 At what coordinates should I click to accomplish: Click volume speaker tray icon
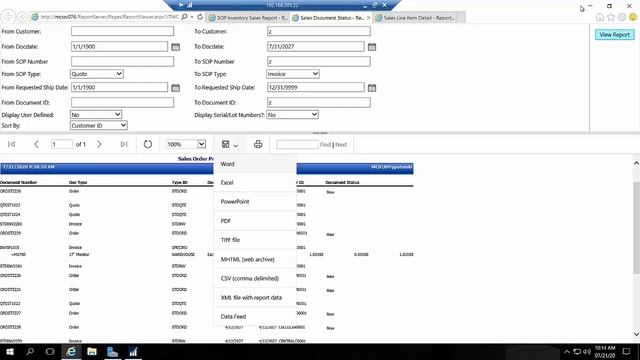point(587,351)
